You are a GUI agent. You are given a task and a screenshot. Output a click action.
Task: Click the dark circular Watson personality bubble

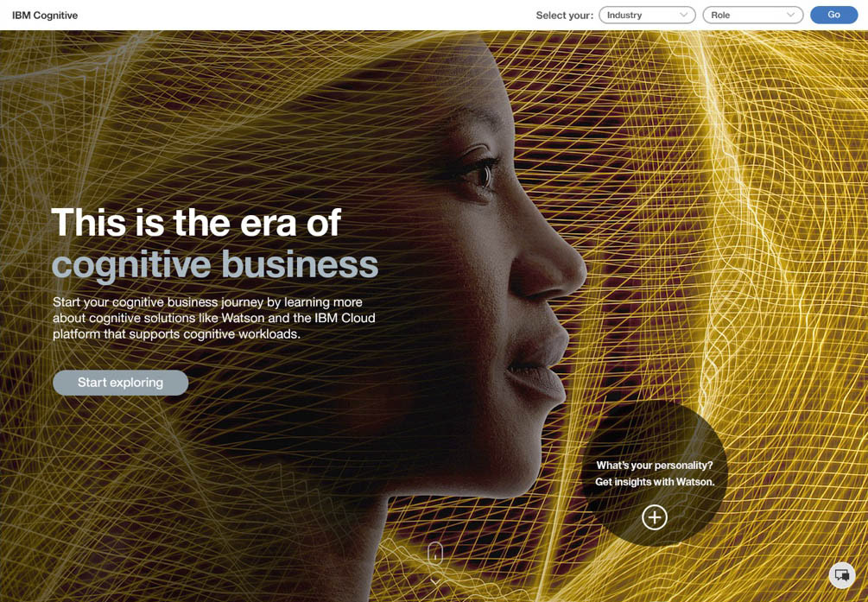coord(655,474)
